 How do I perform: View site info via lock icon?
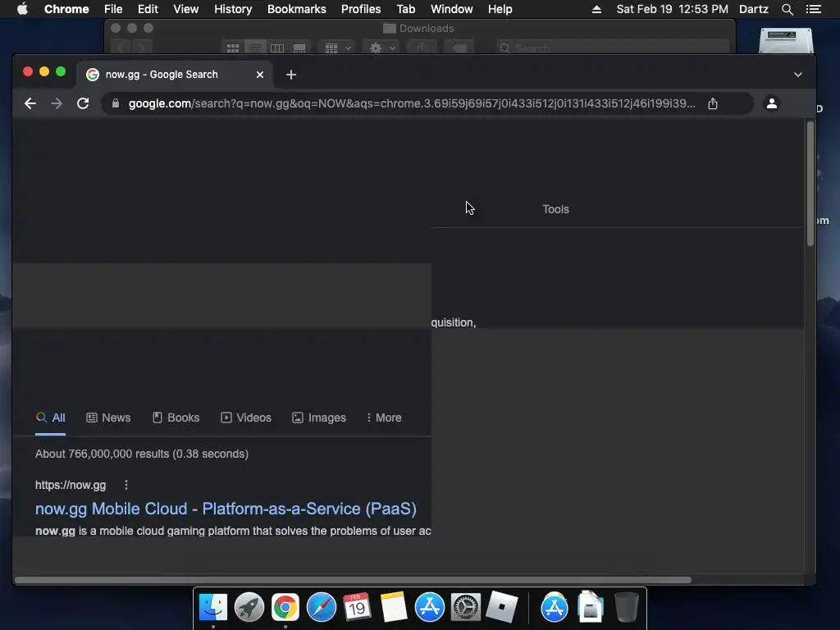coord(115,103)
